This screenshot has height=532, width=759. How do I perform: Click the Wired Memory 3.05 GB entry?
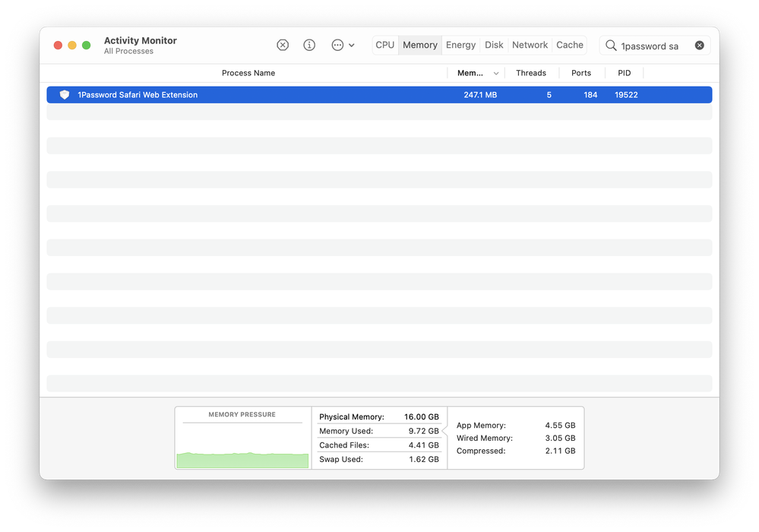click(516, 438)
